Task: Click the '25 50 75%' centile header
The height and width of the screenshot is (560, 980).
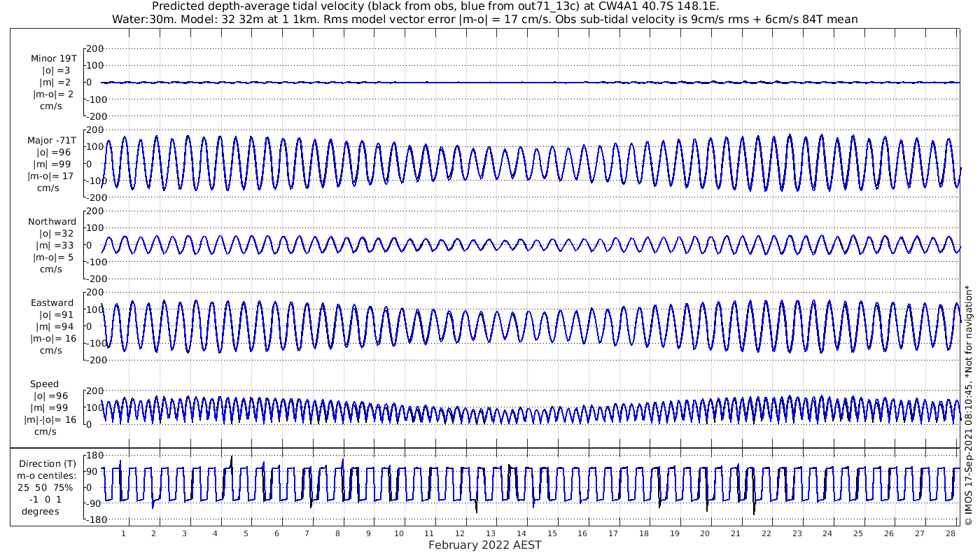Action: coord(45,488)
